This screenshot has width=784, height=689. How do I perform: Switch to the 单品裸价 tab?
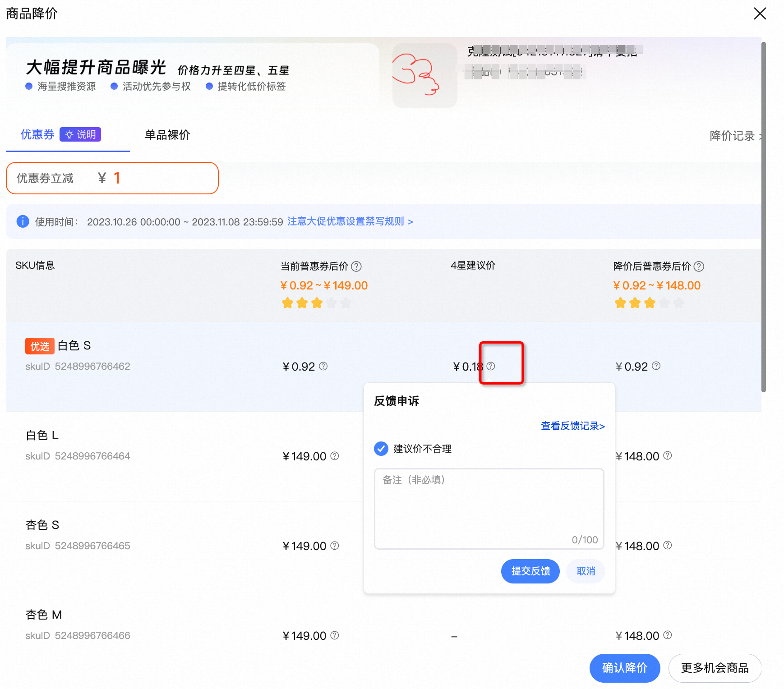(x=167, y=135)
